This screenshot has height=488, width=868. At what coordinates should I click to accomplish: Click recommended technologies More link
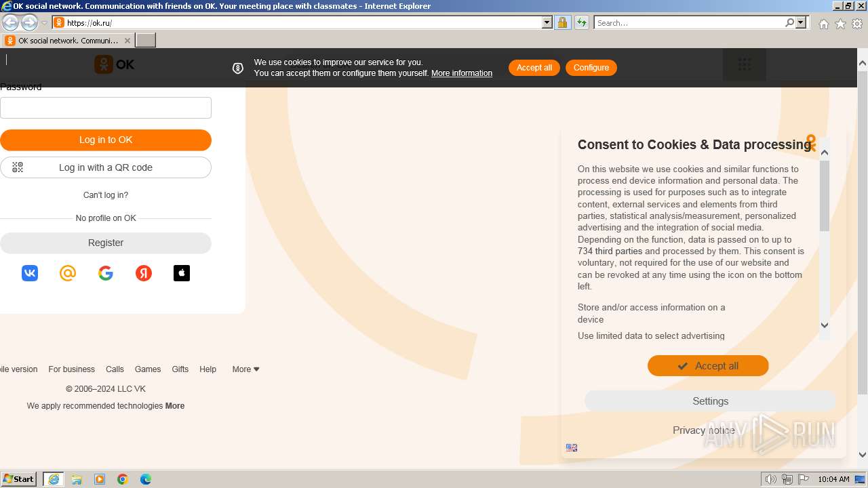pyautogui.click(x=175, y=406)
